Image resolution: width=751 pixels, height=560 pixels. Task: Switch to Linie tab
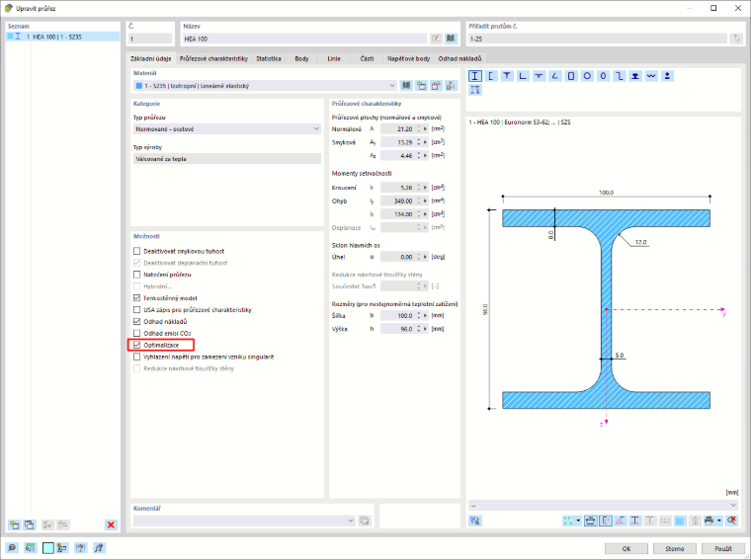pyautogui.click(x=334, y=58)
